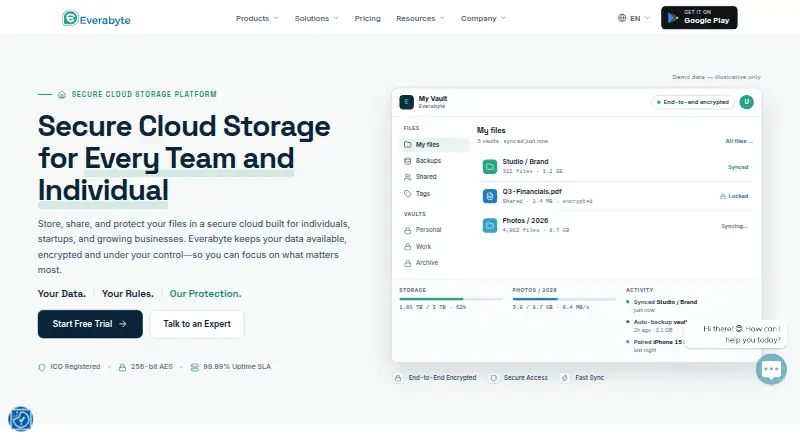Click the Fast Sync lightning icon

pyautogui.click(x=565, y=378)
